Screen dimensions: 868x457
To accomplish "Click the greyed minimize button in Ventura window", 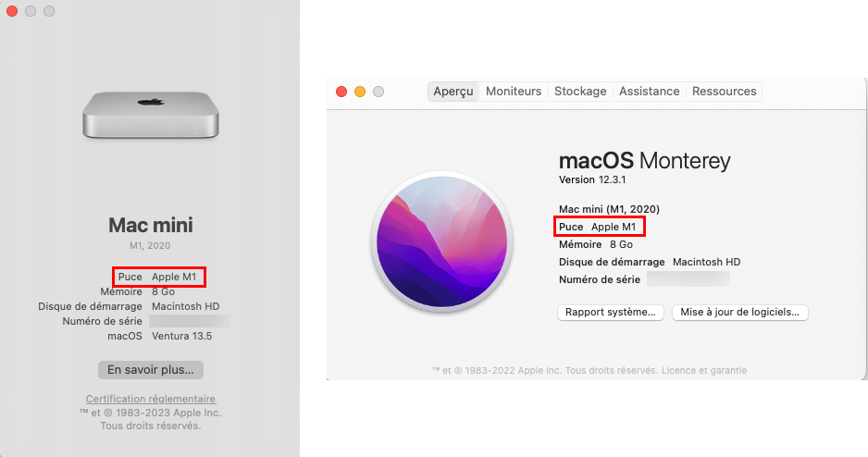I will (31, 11).
